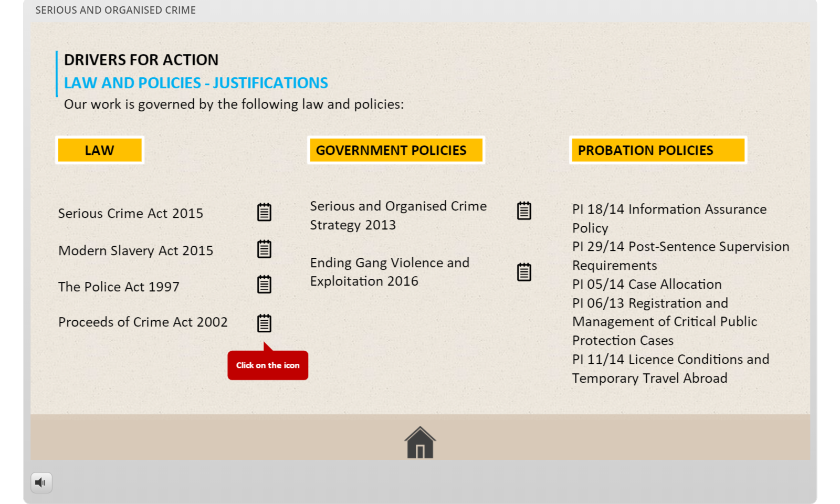This screenshot has height=504, width=840.
Task: Click the Ending Gang Violence and Exploitation icon
Action: click(524, 272)
